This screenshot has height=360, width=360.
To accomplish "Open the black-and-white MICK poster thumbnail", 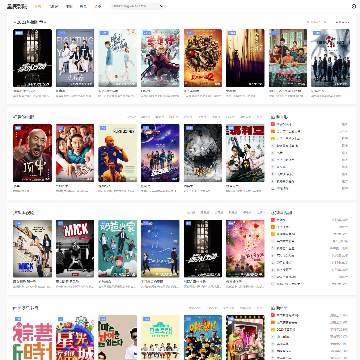I will pyautogui.click(x=75, y=249).
